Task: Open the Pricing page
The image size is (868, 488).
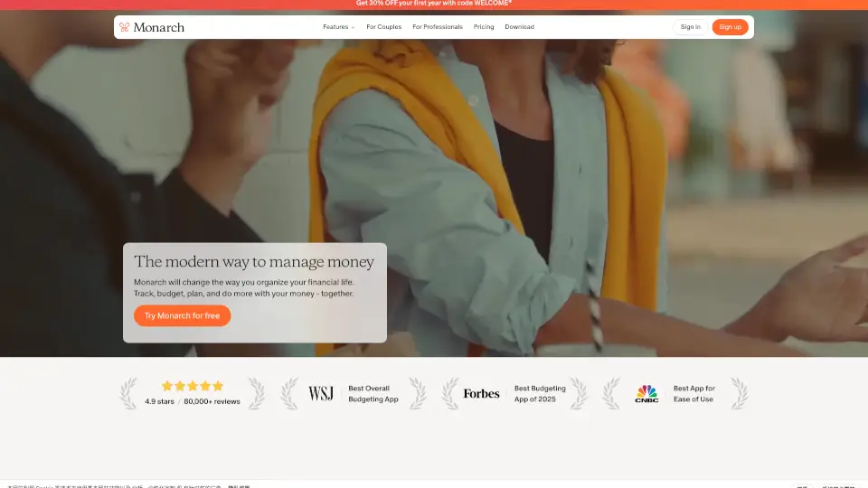Action: click(484, 27)
